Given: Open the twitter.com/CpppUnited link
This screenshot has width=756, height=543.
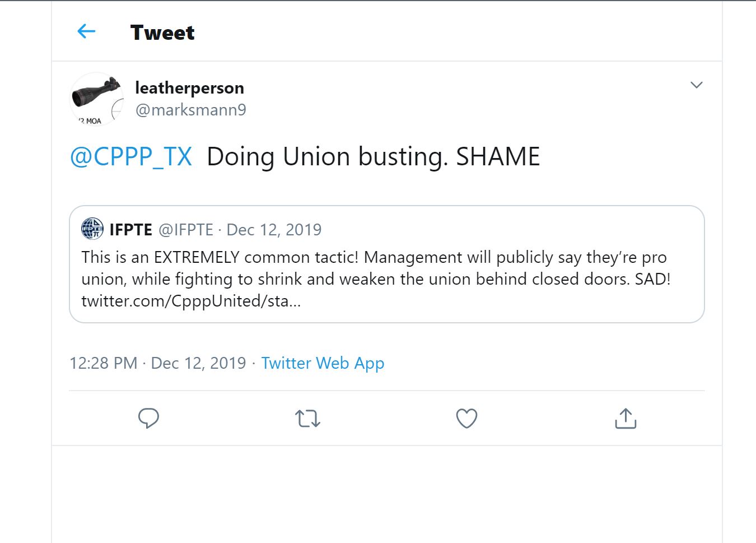Looking at the screenshot, I should pos(191,301).
